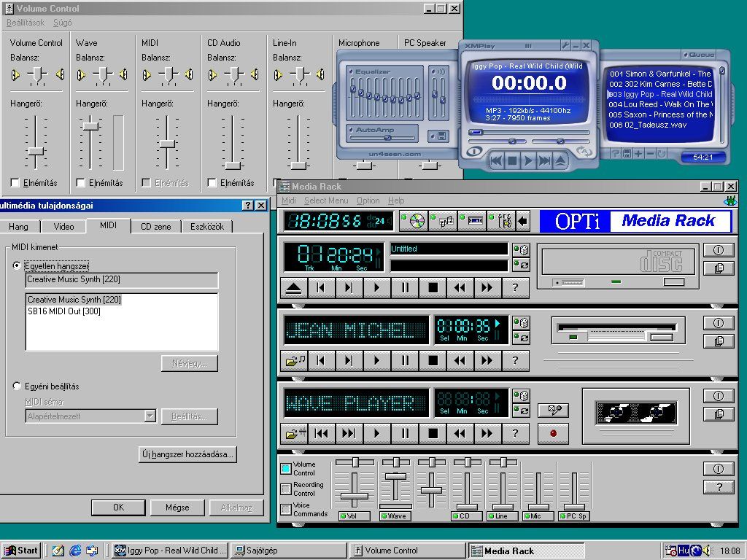Toggle the Wave channel mute button in mixer
The width and height of the screenshot is (747, 560).
[396, 516]
